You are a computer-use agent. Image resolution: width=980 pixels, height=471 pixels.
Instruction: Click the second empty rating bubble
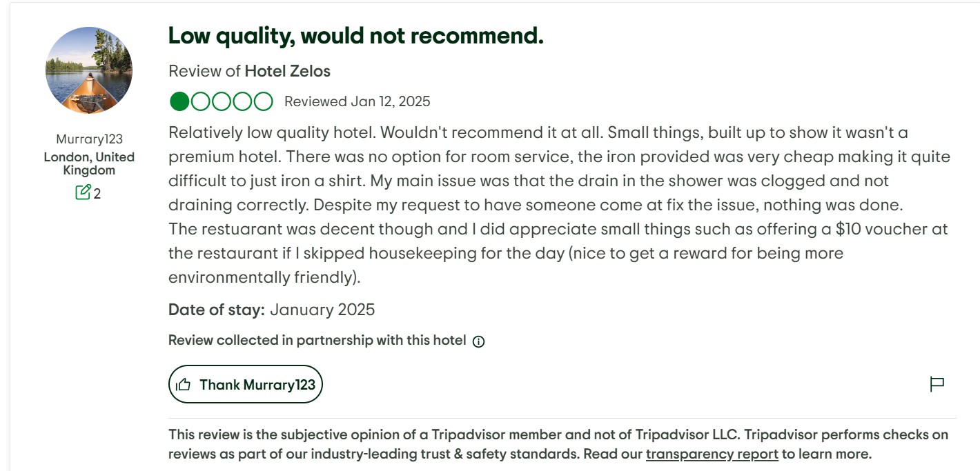pyautogui.click(x=200, y=102)
